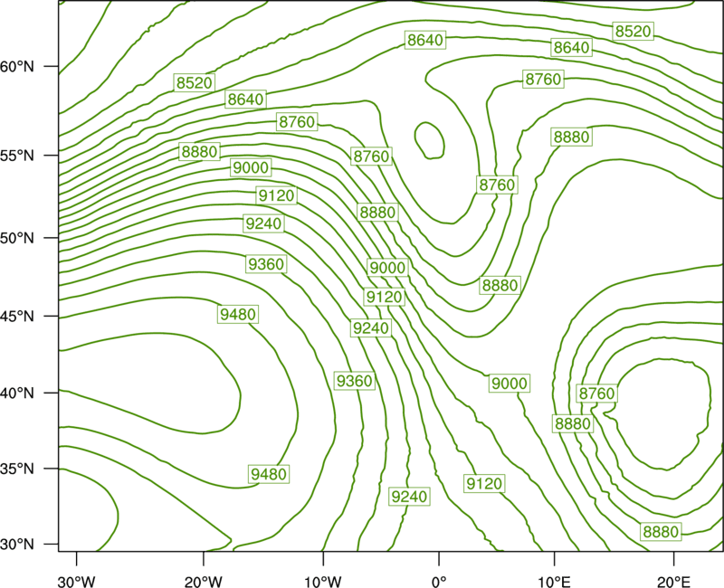Click the 10°W longitude axis label

tap(322, 581)
